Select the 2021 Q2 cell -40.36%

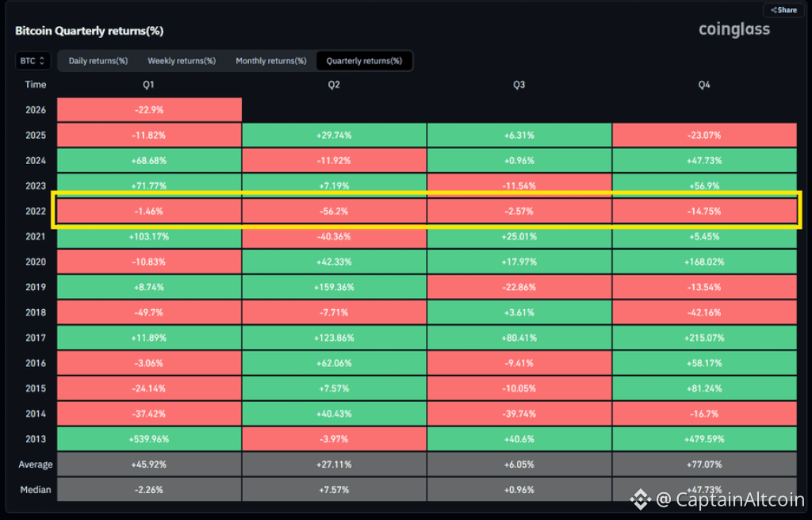(x=334, y=237)
